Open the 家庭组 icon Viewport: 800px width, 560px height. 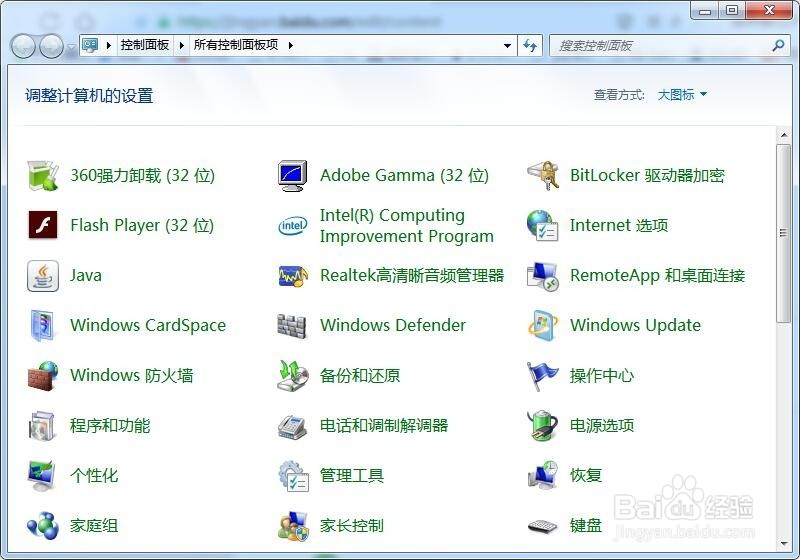tap(43, 525)
